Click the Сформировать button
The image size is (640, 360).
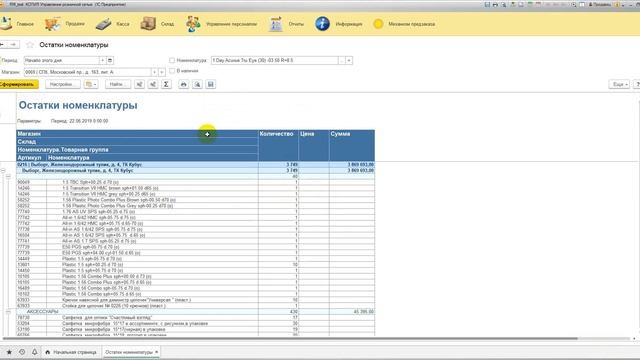(x=19, y=84)
